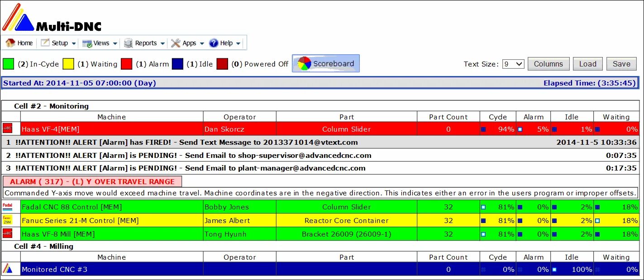Expand the Apps menu arrow
Screen dimensions: 644x280
pos(202,43)
